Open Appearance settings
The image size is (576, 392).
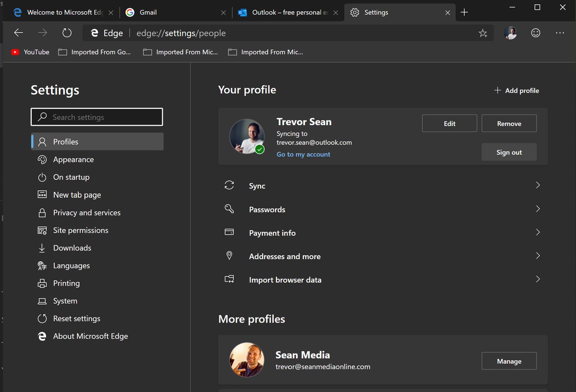pos(97,159)
